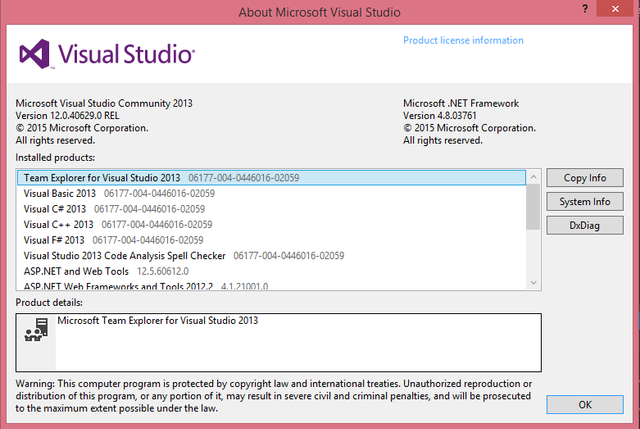Click Microsoft Team Explorer for Visual Studio 2013 details
The width and height of the screenshot is (640, 429).
(158, 320)
